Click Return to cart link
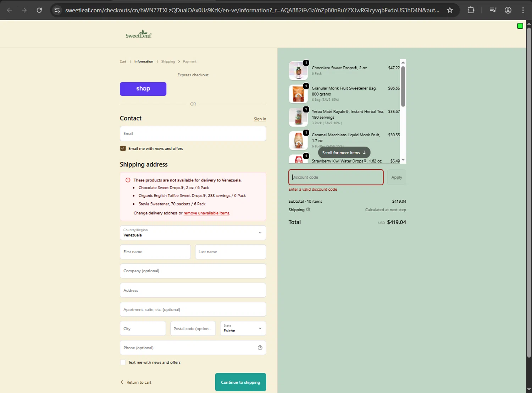 pos(136,382)
